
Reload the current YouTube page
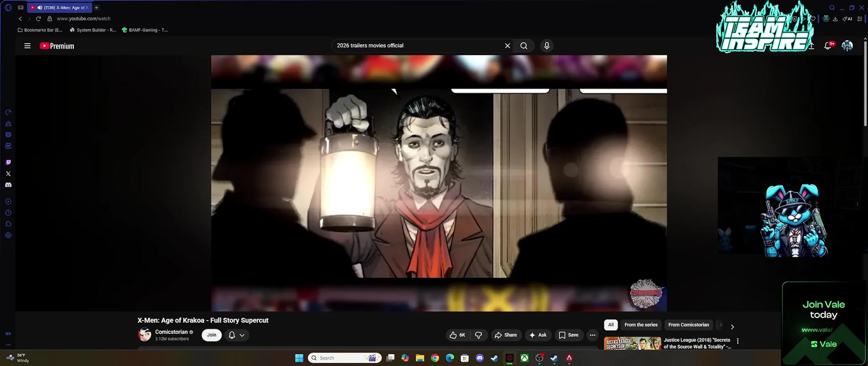coord(38,19)
